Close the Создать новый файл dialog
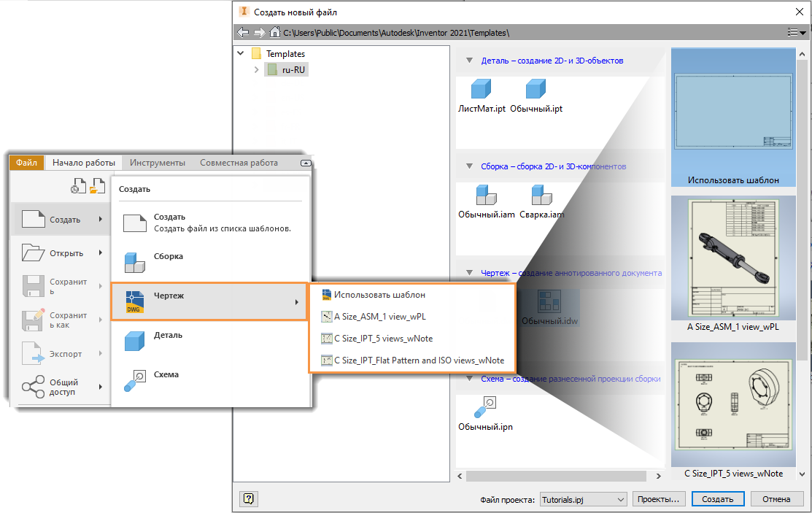 click(x=799, y=12)
